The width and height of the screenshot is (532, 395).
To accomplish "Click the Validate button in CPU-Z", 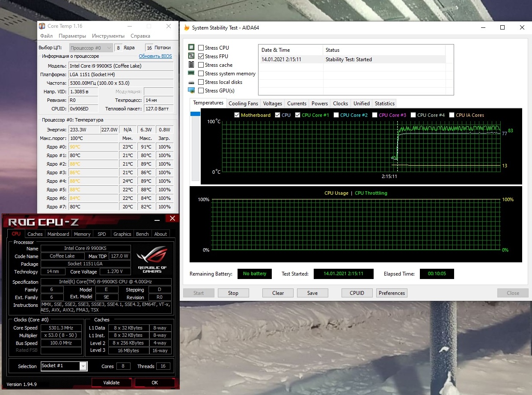I will 112,383.
